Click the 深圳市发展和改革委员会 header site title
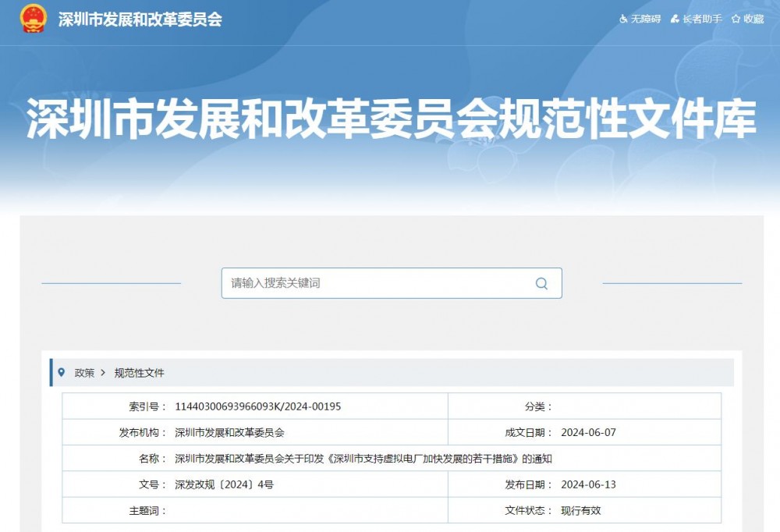 coord(140,20)
